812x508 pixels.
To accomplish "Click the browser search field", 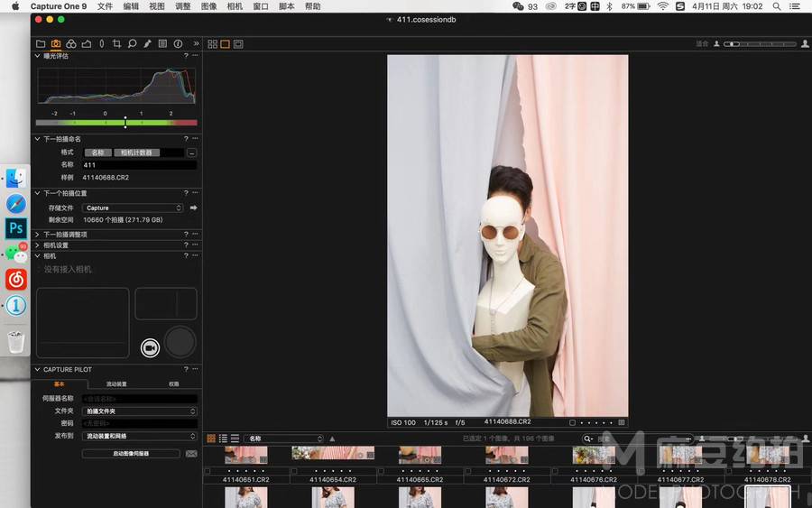I will pyautogui.click(x=637, y=439).
